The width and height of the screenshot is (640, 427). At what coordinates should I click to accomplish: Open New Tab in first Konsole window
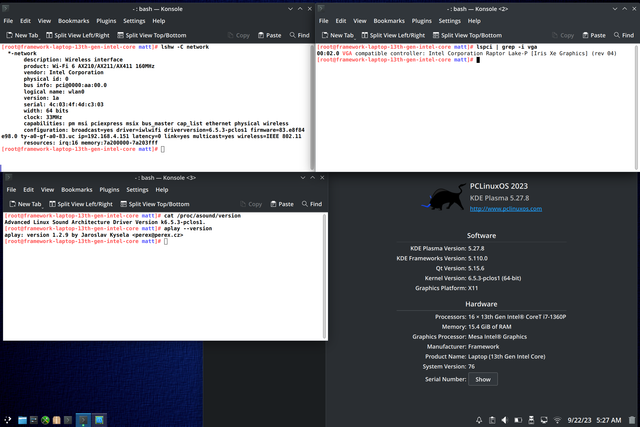(x=22, y=36)
